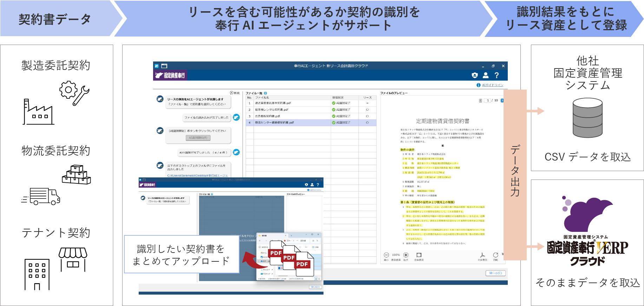Click the window menu icon in title bar
Viewport: 644px width, 306px height.
(164, 66)
